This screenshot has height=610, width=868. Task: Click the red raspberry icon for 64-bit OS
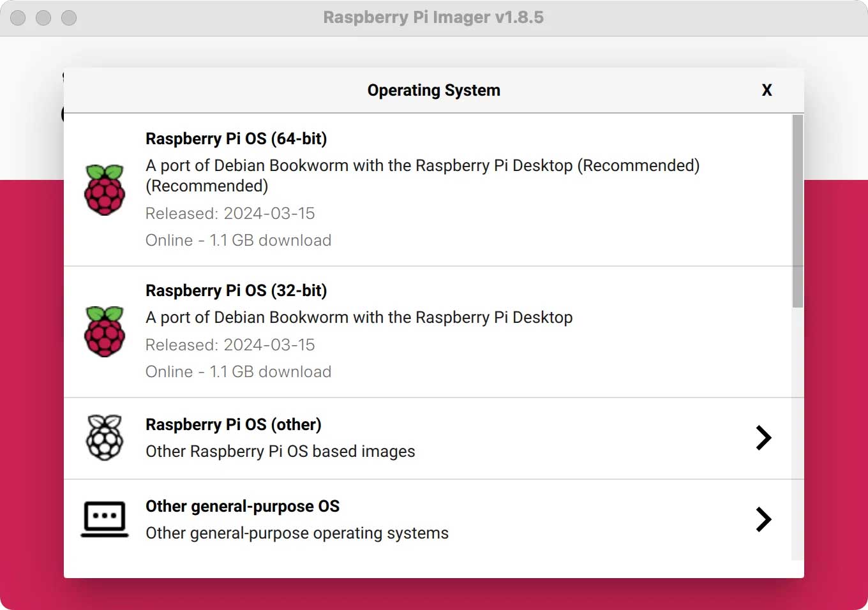[x=105, y=190]
